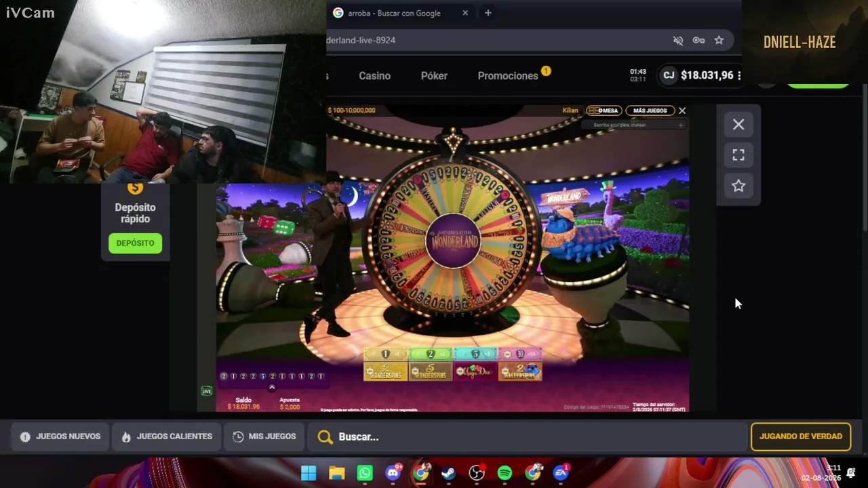Open OBS Studio from taskbar

(477, 472)
